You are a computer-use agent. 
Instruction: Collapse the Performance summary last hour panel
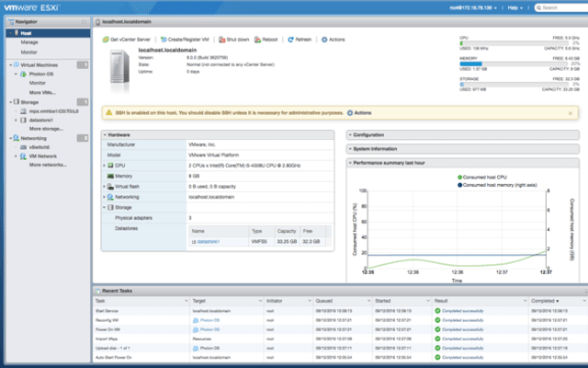tap(350, 163)
